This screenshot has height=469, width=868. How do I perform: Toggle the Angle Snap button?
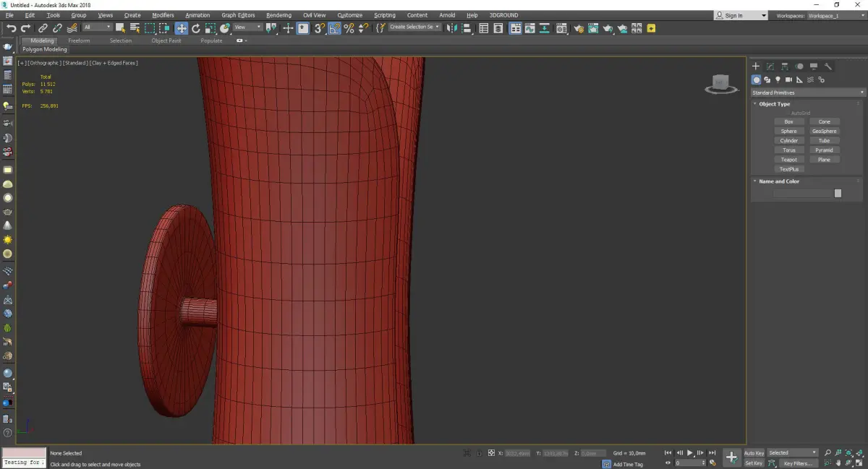(x=334, y=28)
